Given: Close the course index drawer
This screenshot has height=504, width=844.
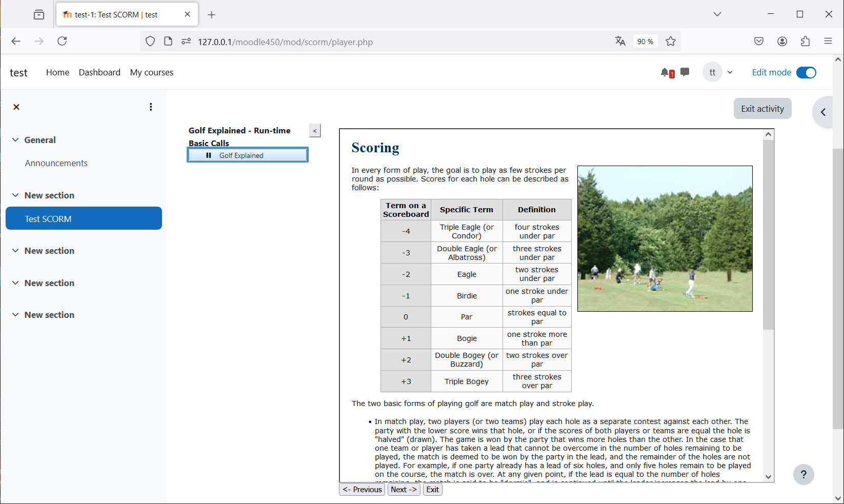Looking at the screenshot, I should coord(16,107).
